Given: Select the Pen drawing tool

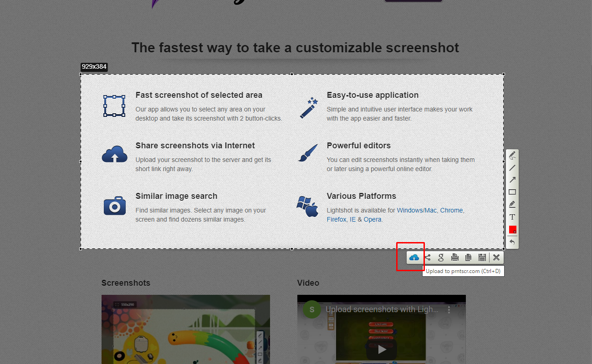Looking at the screenshot, I should 512,156.
